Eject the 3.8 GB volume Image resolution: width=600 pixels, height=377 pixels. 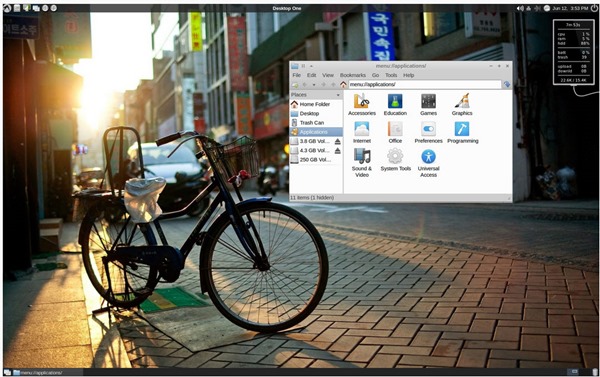pyautogui.click(x=338, y=141)
